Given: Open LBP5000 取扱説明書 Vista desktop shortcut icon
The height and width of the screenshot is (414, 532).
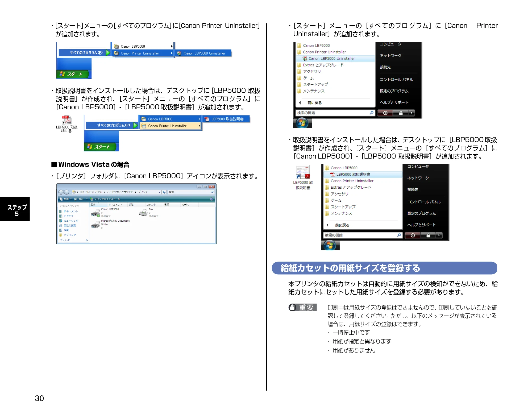Looking at the screenshot, I should 303,177.
